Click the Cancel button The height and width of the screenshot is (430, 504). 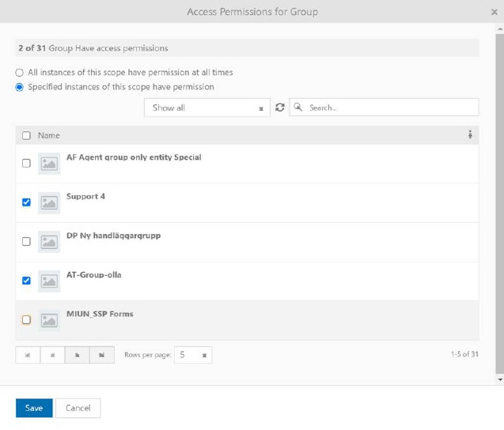[x=78, y=408]
